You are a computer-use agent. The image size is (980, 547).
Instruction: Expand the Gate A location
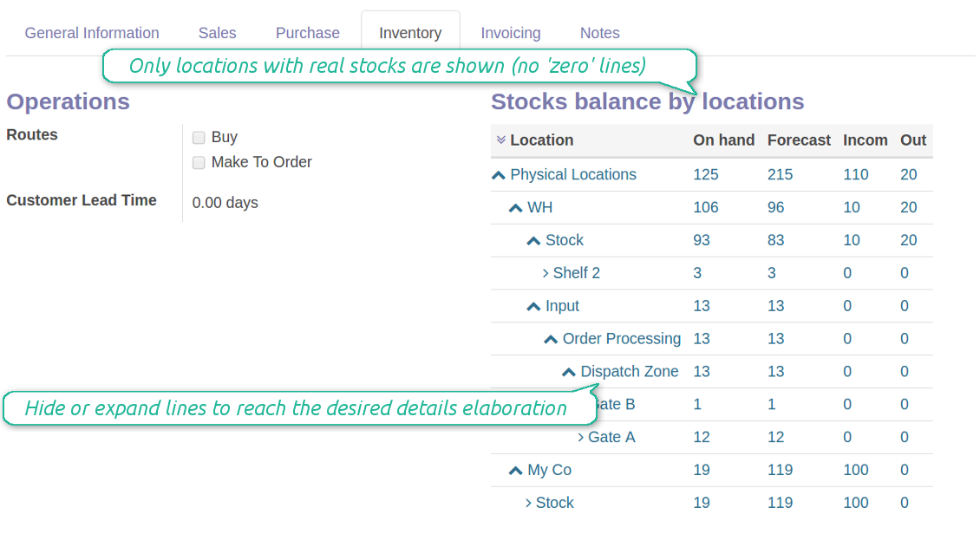[x=580, y=437]
